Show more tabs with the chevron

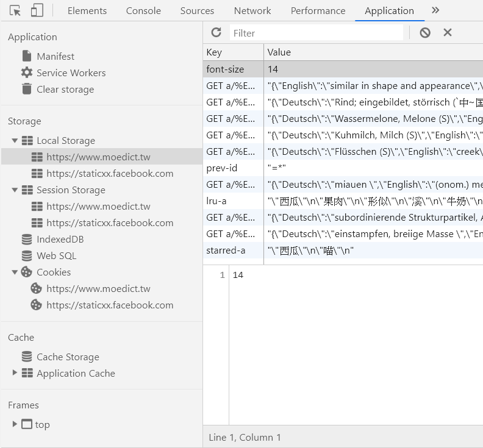435,10
